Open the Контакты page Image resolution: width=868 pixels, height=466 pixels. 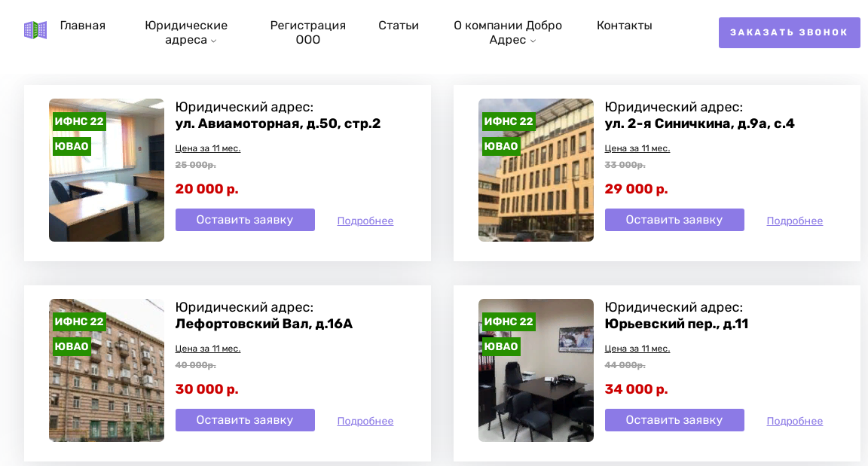point(625,26)
